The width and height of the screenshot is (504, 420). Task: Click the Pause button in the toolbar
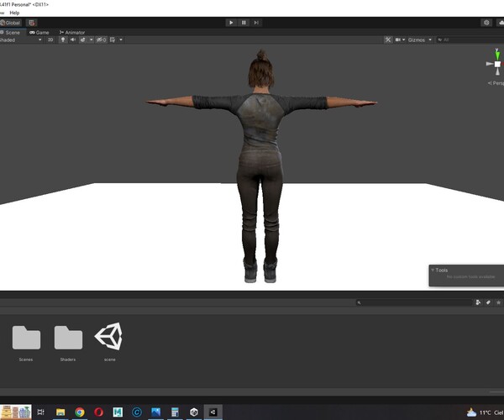[x=244, y=23]
